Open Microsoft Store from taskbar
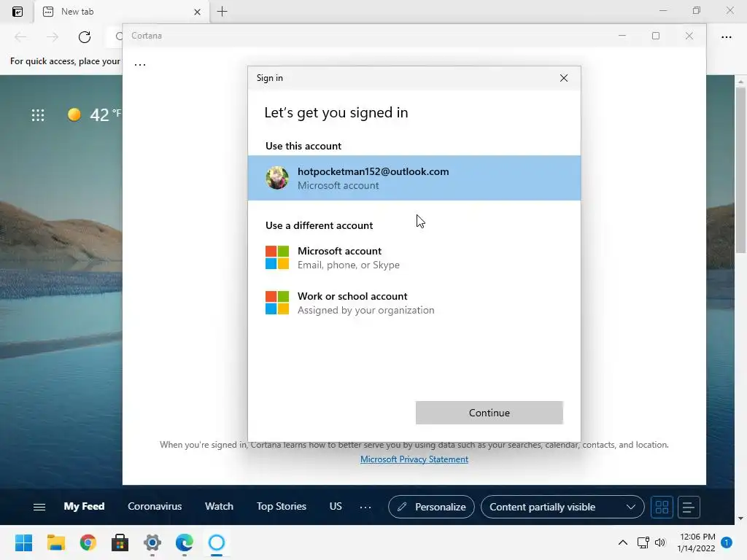The image size is (747, 560). point(120,542)
